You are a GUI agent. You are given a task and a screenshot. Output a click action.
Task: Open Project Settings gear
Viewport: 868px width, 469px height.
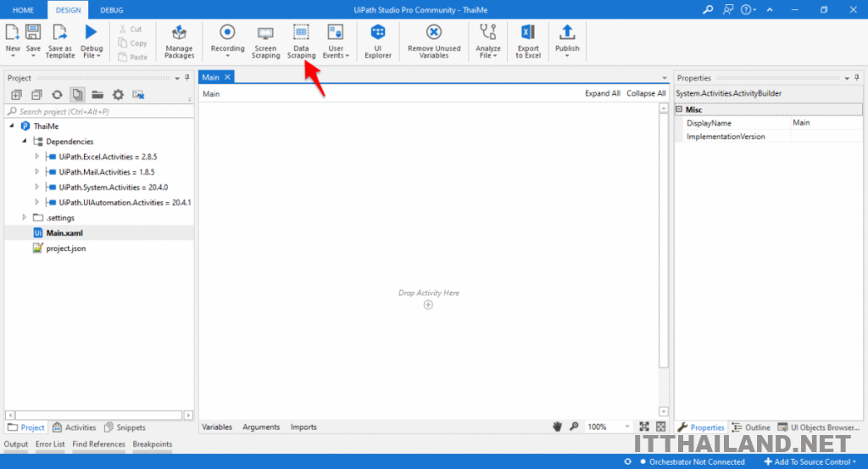click(118, 95)
